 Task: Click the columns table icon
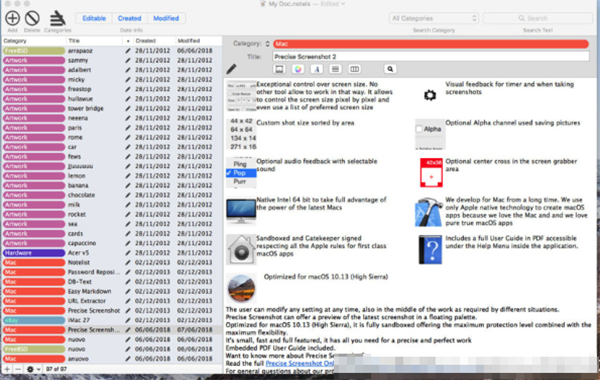[x=354, y=69]
